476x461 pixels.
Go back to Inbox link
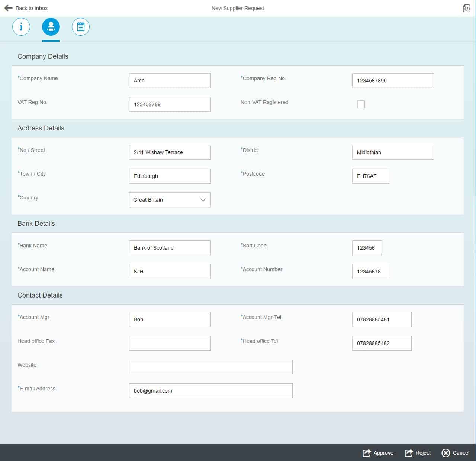[32, 8]
